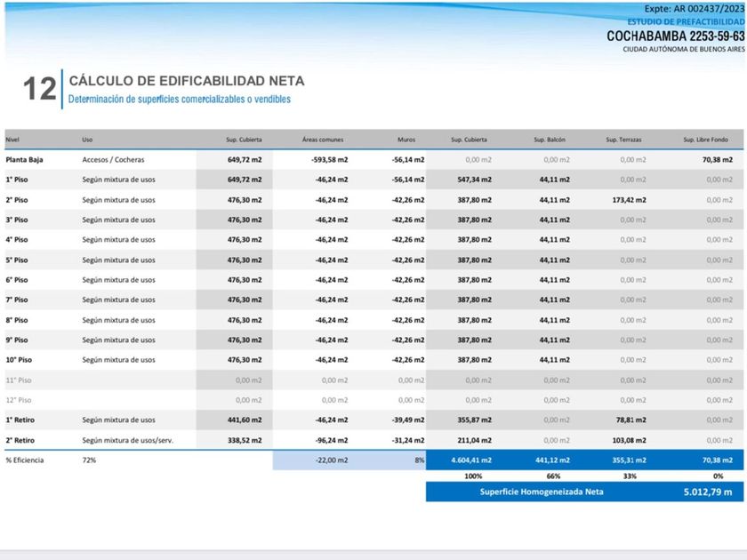The height and width of the screenshot is (560, 747).
Task: Click 'CIUDAD AUTÓNOMA DE BUENOS AIRES' text
Action: (x=684, y=49)
